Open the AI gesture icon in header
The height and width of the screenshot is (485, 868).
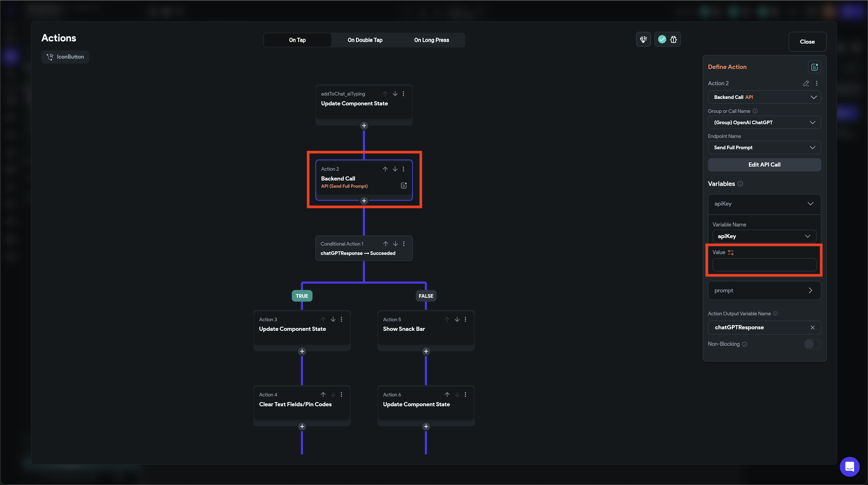click(643, 40)
